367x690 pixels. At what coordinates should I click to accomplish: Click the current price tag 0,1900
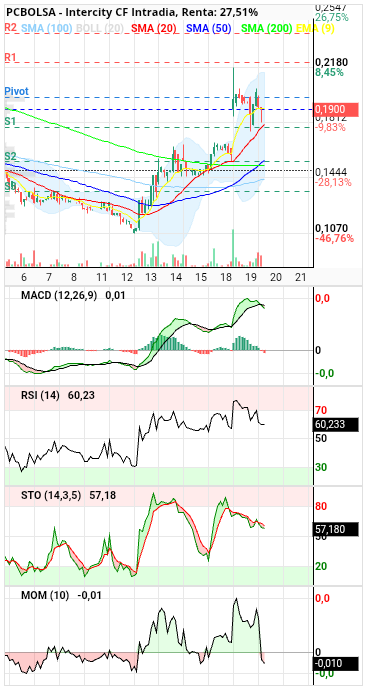pos(336,109)
